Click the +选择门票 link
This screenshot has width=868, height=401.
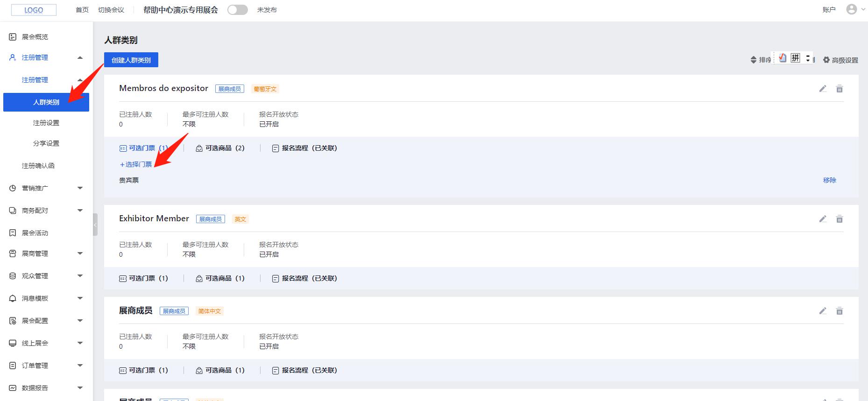point(136,164)
